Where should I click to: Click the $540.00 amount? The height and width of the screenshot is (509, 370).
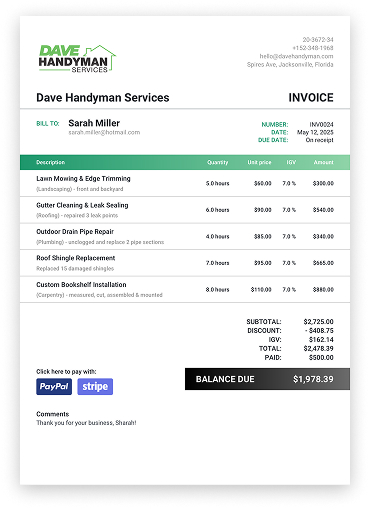click(323, 210)
